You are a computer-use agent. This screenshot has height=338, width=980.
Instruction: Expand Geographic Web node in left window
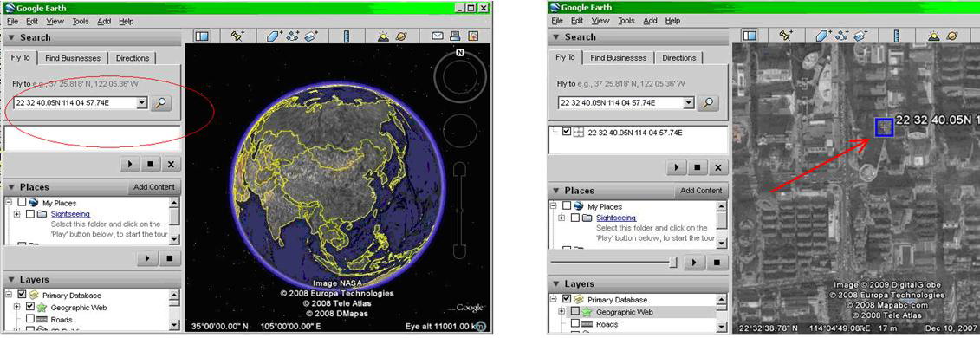click(x=16, y=308)
